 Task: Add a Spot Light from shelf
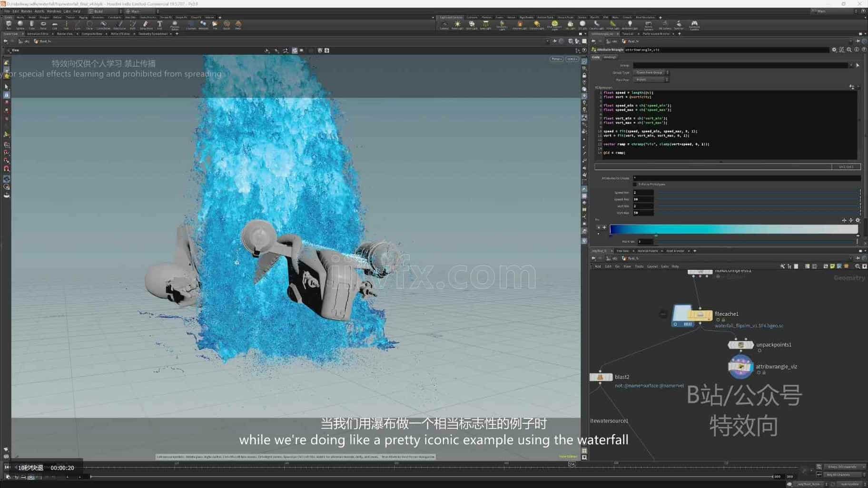pyautogui.click(x=472, y=25)
